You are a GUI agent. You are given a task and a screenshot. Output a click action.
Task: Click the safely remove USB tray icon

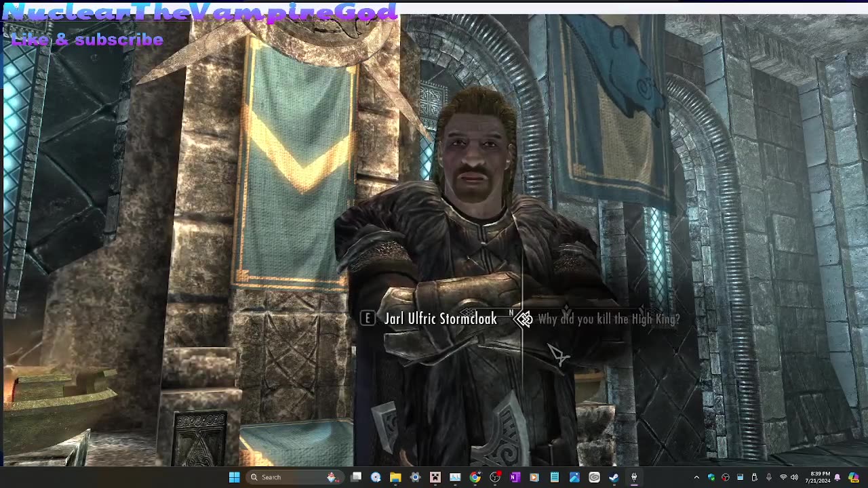(755, 477)
